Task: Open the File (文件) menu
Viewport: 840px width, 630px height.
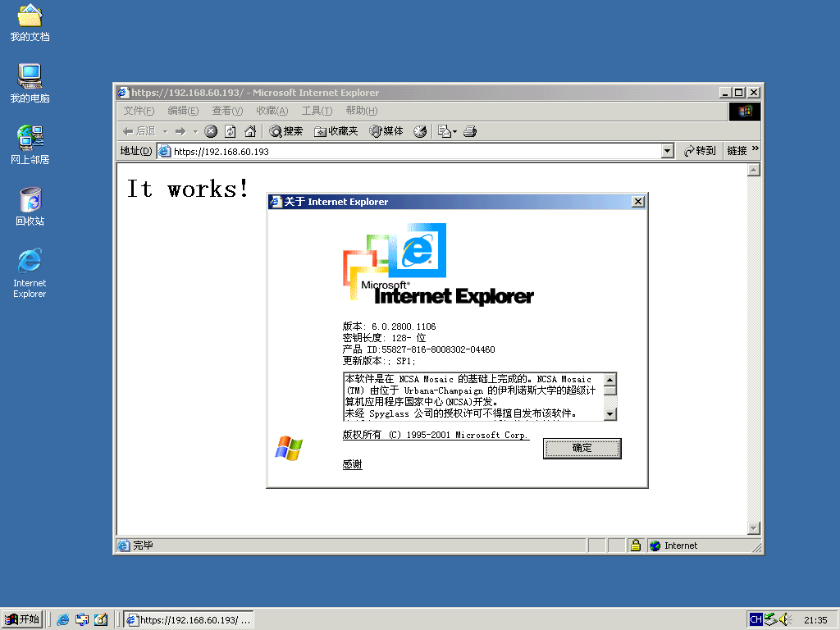Action: point(139,111)
